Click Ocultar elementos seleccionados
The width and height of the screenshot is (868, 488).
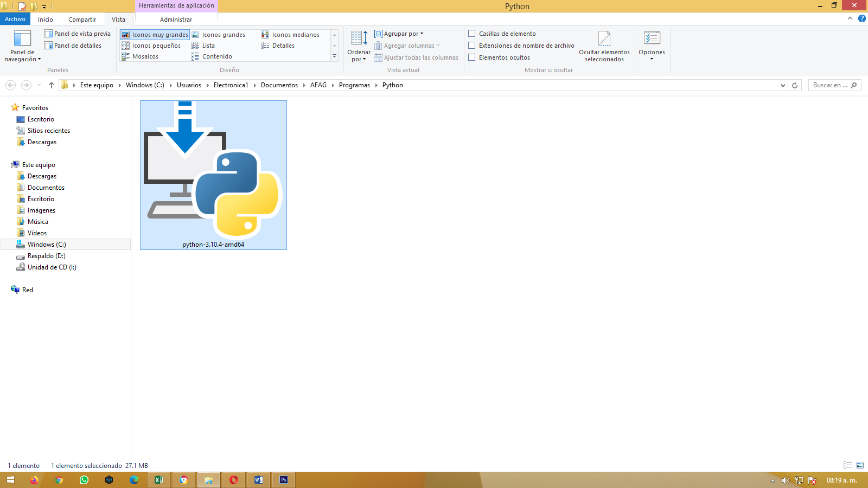604,46
